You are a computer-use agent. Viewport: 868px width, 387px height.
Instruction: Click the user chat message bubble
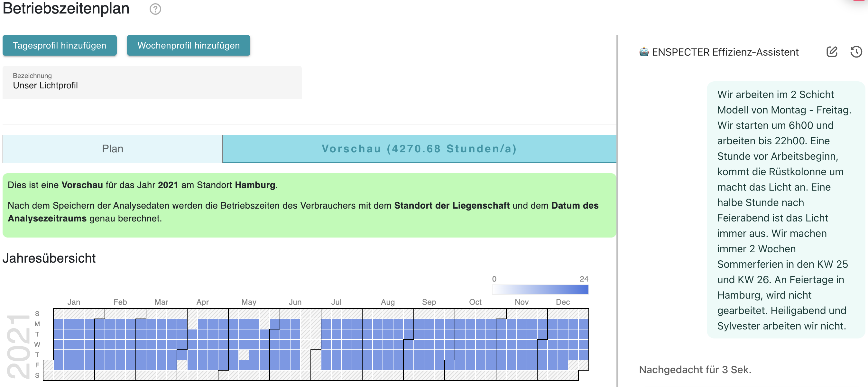pyautogui.click(x=785, y=210)
